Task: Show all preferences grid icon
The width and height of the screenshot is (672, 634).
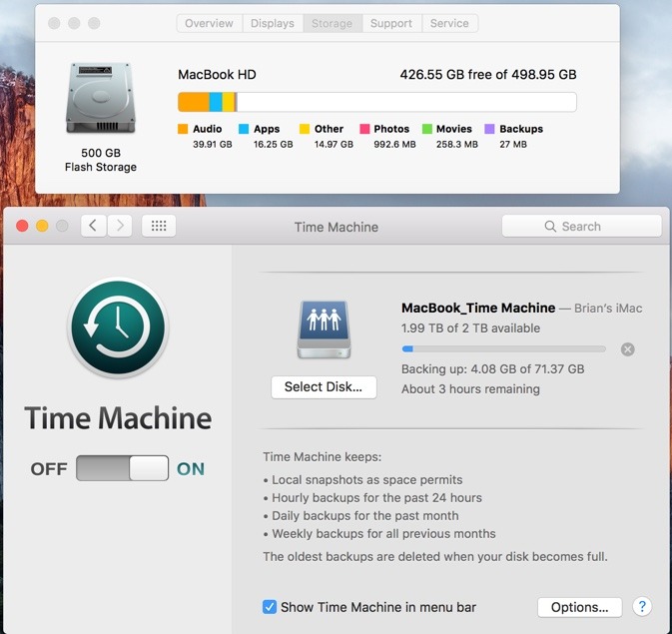Action: (x=159, y=226)
